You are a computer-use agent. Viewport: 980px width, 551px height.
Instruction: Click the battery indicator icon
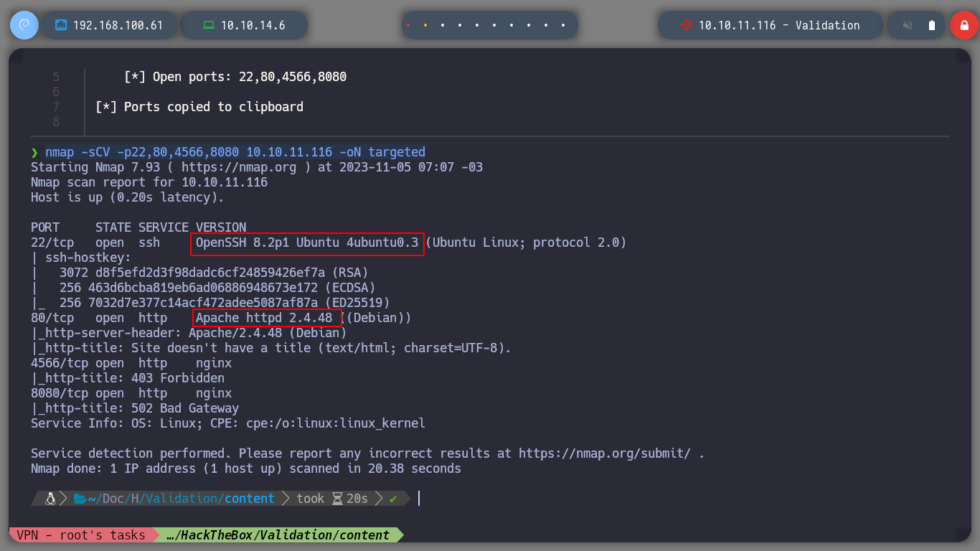pyautogui.click(x=932, y=25)
